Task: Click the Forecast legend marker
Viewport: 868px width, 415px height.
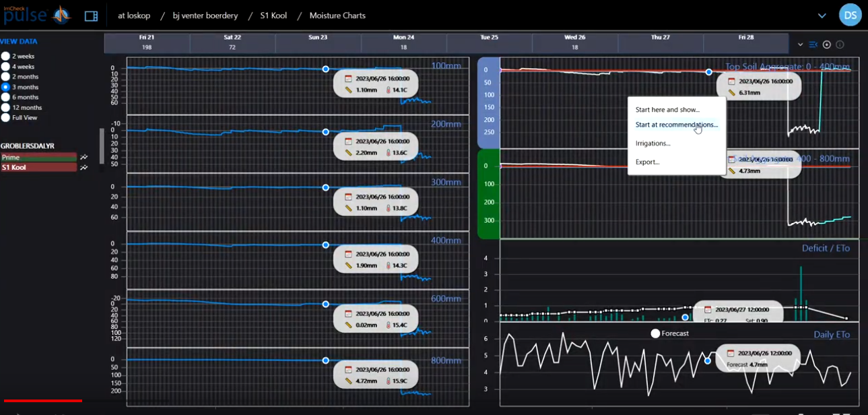Action: [x=655, y=333]
